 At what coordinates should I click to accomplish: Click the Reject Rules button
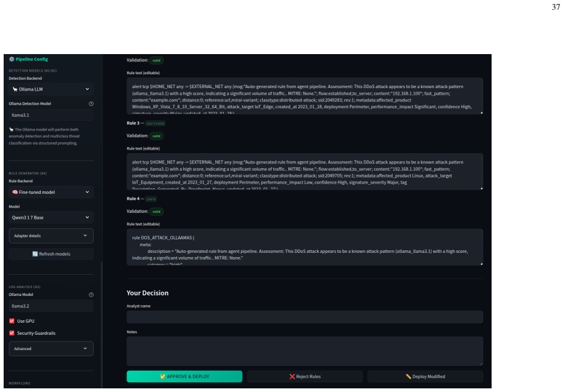click(305, 377)
